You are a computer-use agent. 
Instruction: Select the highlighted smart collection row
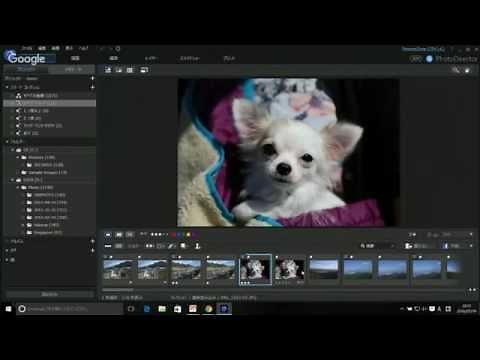coord(50,103)
